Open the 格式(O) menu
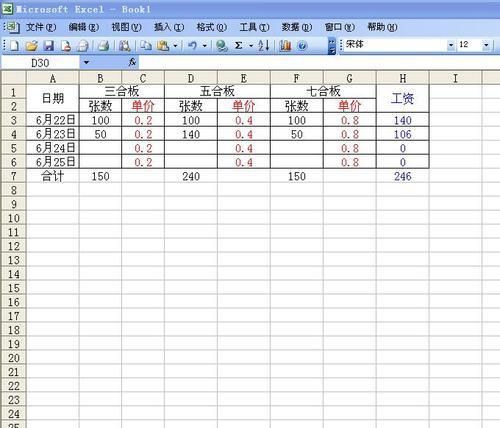 click(211, 27)
